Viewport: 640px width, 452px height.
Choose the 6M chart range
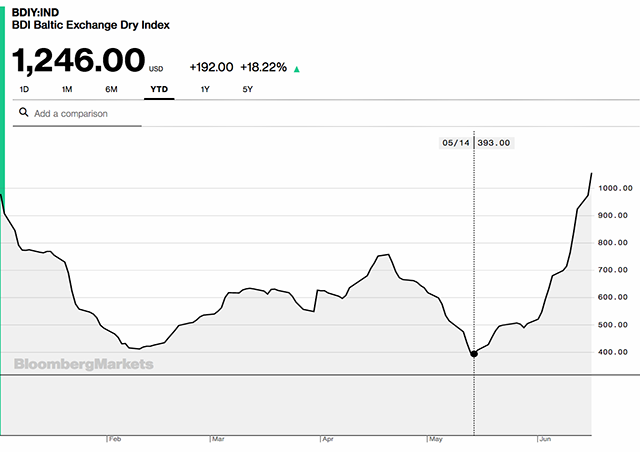[x=112, y=90]
